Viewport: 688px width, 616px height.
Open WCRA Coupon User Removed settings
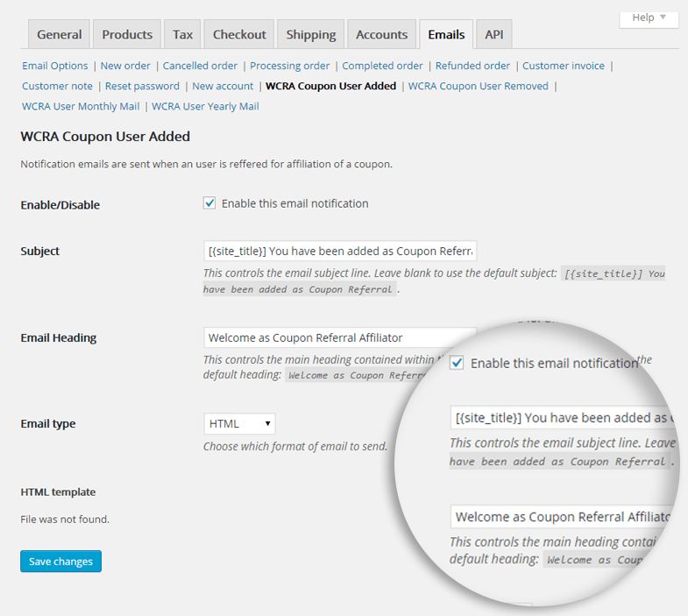(x=479, y=86)
